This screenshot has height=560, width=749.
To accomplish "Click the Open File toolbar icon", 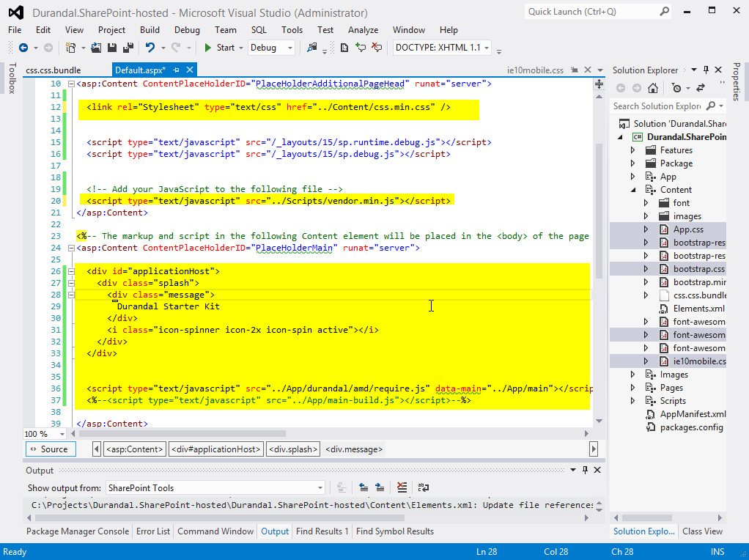I will [x=96, y=48].
